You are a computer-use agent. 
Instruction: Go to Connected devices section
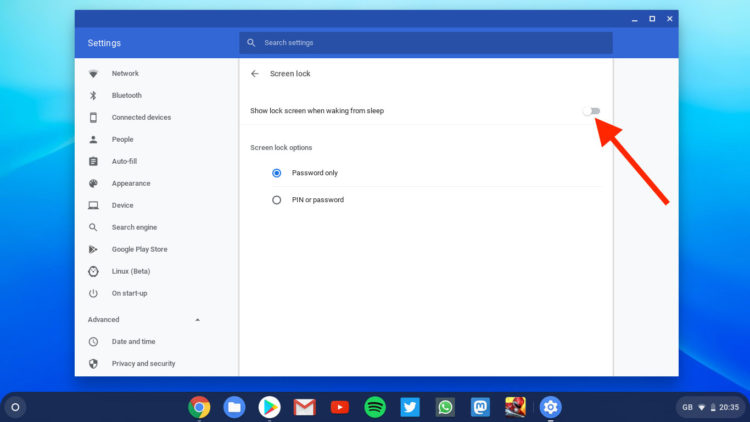point(141,117)
